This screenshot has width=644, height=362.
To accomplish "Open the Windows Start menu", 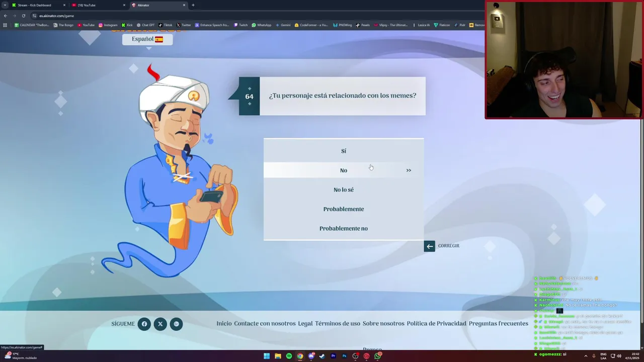I will click(x=267, y=356).
